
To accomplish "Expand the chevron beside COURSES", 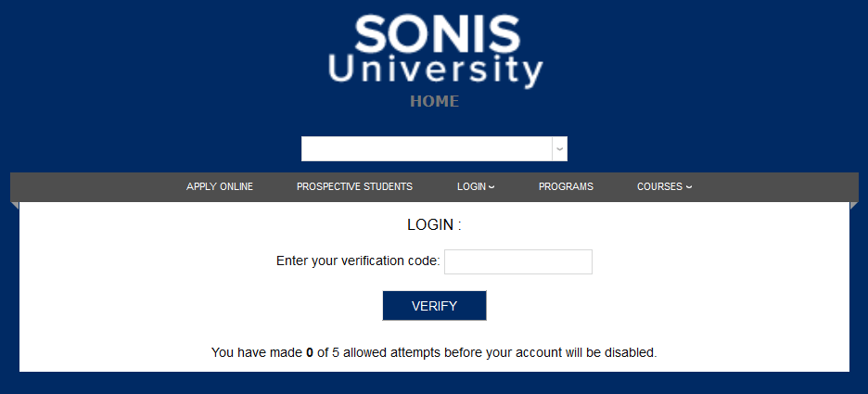I will tap(689, 187).
